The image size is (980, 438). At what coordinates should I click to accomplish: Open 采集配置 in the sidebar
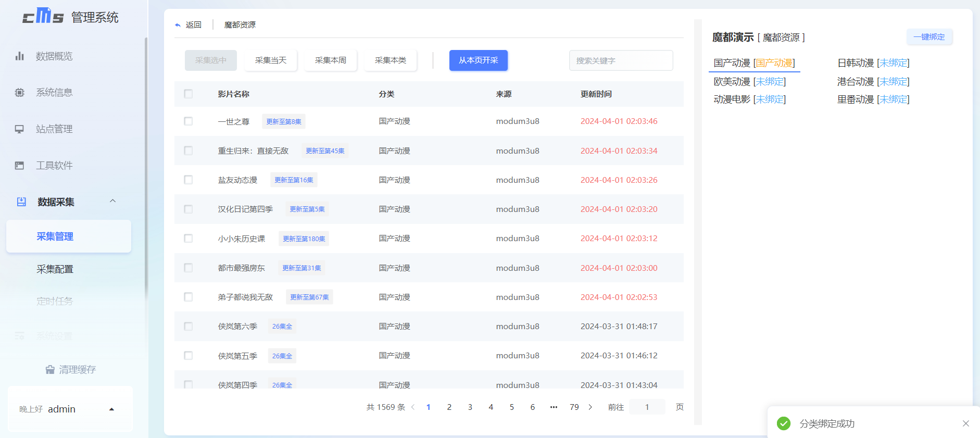55,269
